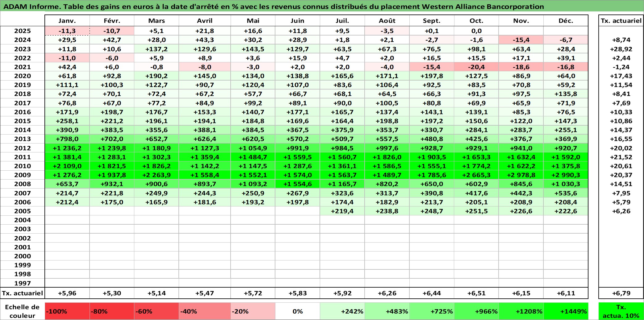
Task: Select the 0% color scale cell
Action: [298, 311]
